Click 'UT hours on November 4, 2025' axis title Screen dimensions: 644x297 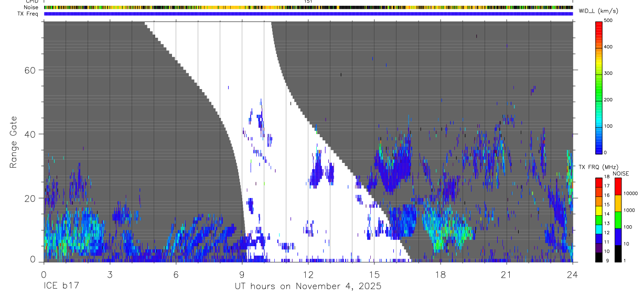click(x=308, y=287)
